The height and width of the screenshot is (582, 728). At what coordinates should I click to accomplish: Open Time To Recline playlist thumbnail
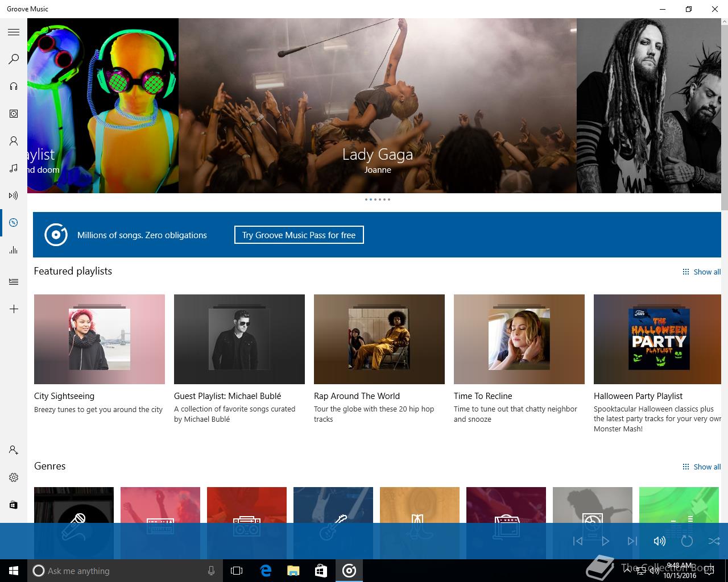[519, 339]
